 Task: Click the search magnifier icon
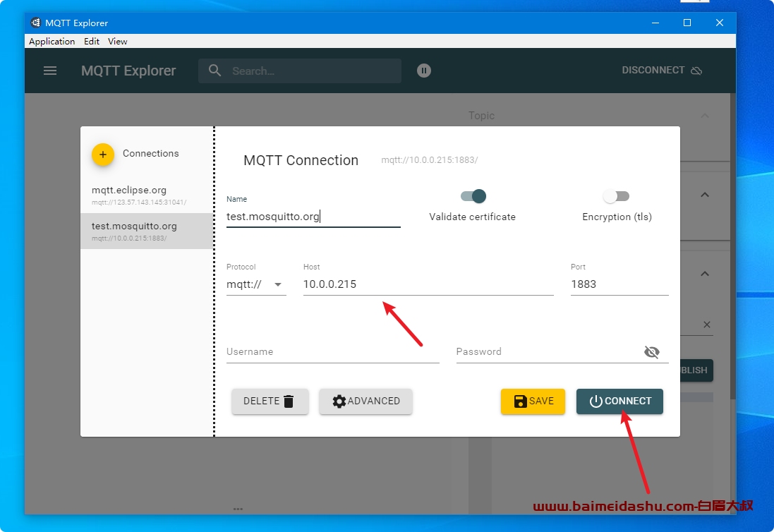point(214,71)
